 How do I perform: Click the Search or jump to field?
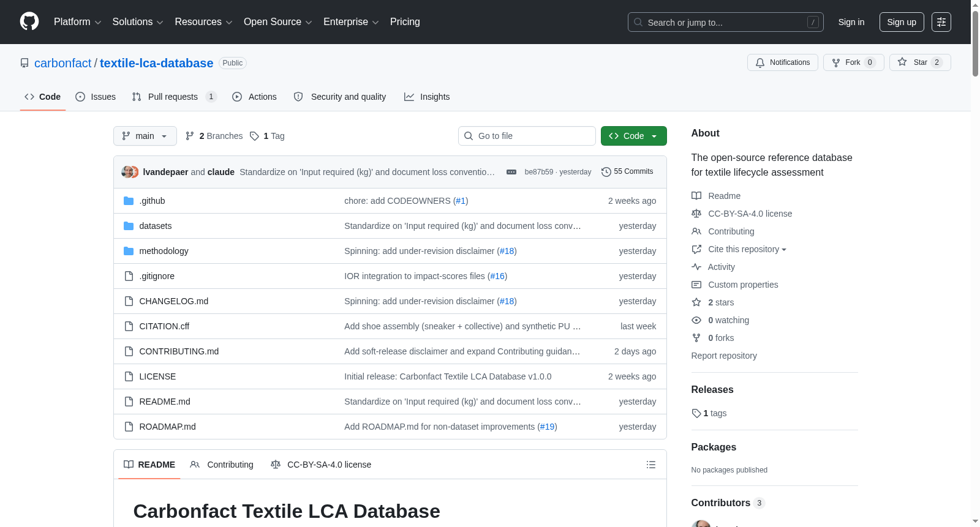726,22
